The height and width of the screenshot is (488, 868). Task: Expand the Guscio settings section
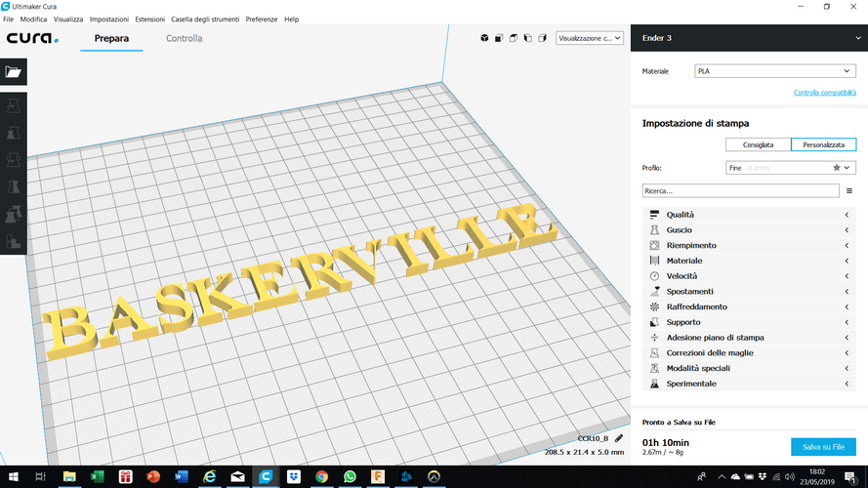click(x=749, y=230)
